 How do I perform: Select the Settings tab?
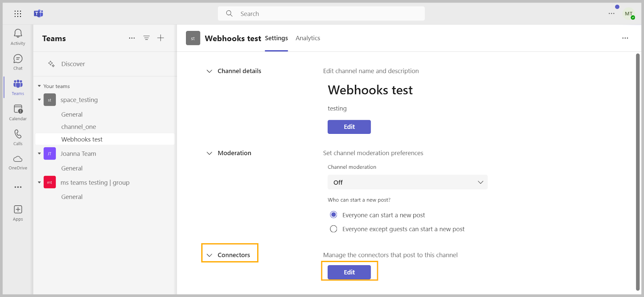coord(276,38)
